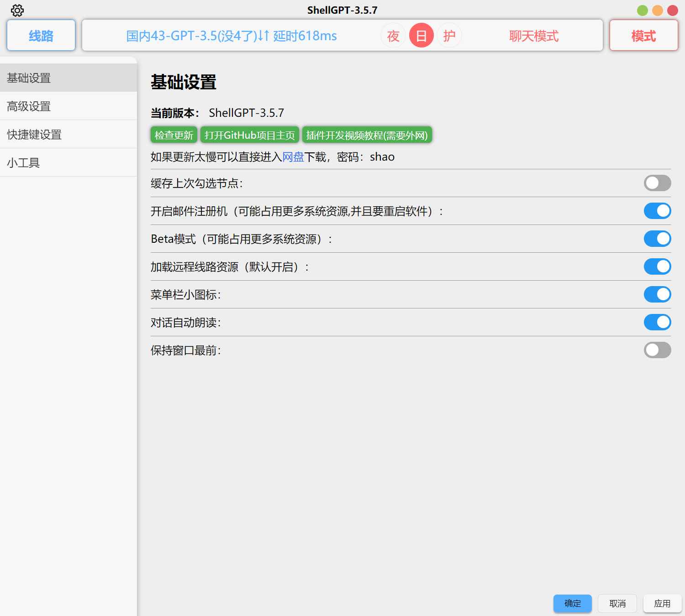Enable 保持窗口最前
The image size is (685, 616).
coord(657,350)
